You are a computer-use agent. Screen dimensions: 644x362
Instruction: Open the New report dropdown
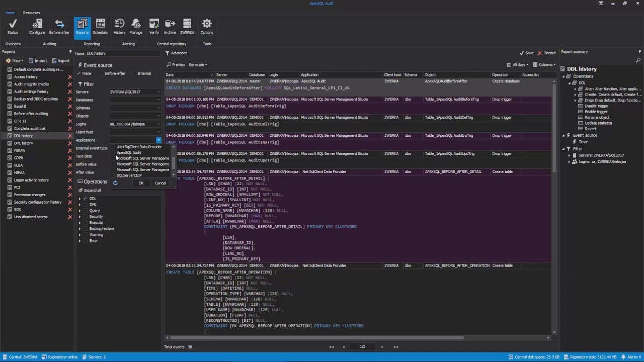14,61
